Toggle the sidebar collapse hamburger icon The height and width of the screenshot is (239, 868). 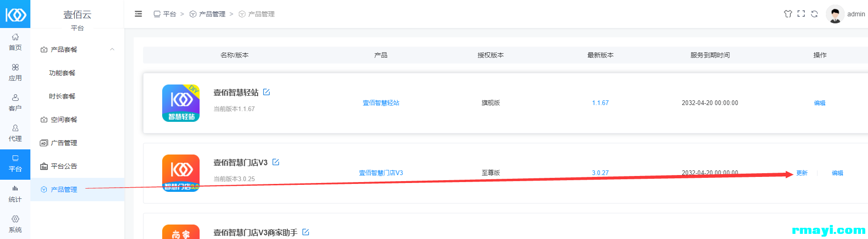(x=138, y=14)
